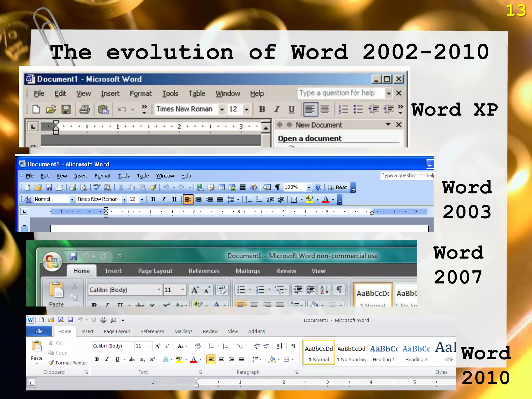Viewport: 532px width, 399px height.
Task: Click the tab selector box on Word 2003 ruler
Action: [x=24, y=212]
